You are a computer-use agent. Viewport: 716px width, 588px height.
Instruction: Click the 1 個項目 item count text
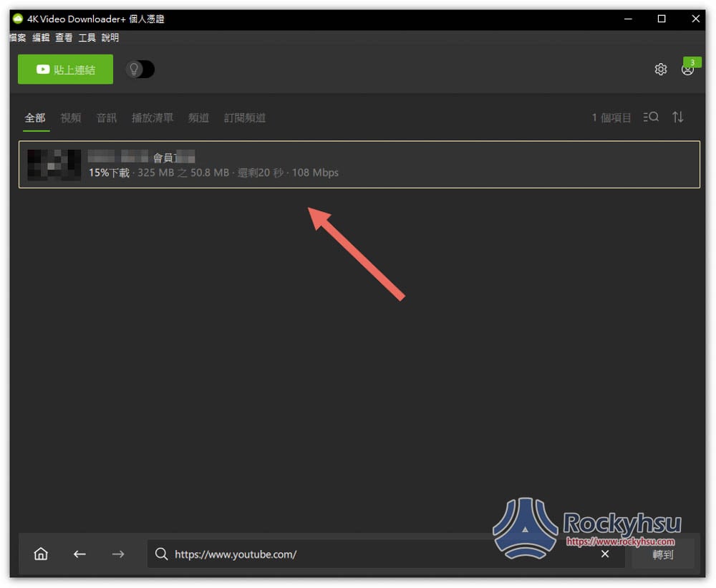click(x=611, y=117)
